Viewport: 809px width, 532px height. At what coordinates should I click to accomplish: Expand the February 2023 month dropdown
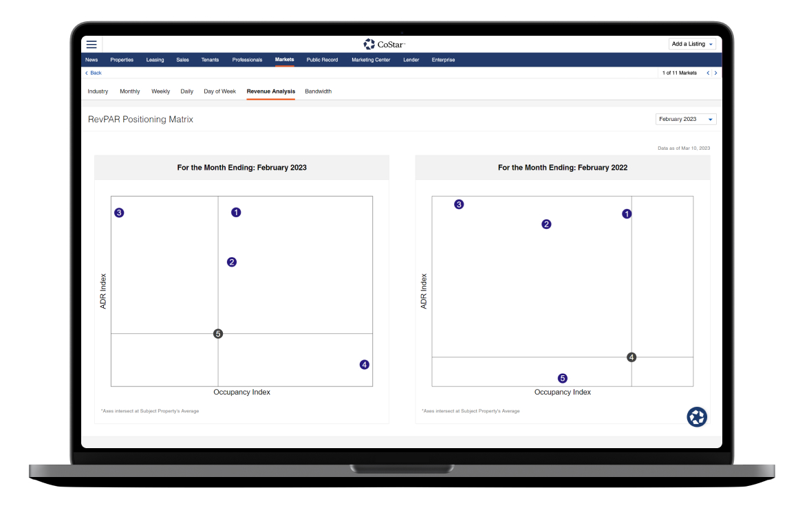(x=686, y=120)
